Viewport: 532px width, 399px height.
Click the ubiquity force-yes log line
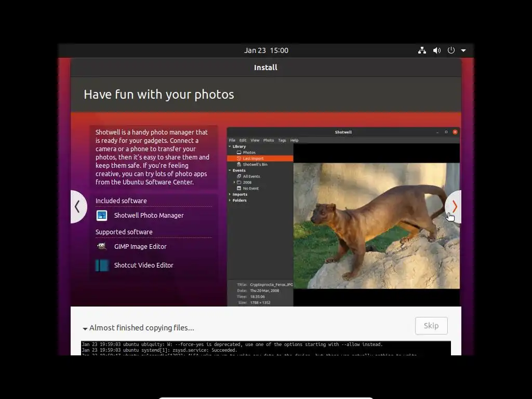tap(232, 344)
